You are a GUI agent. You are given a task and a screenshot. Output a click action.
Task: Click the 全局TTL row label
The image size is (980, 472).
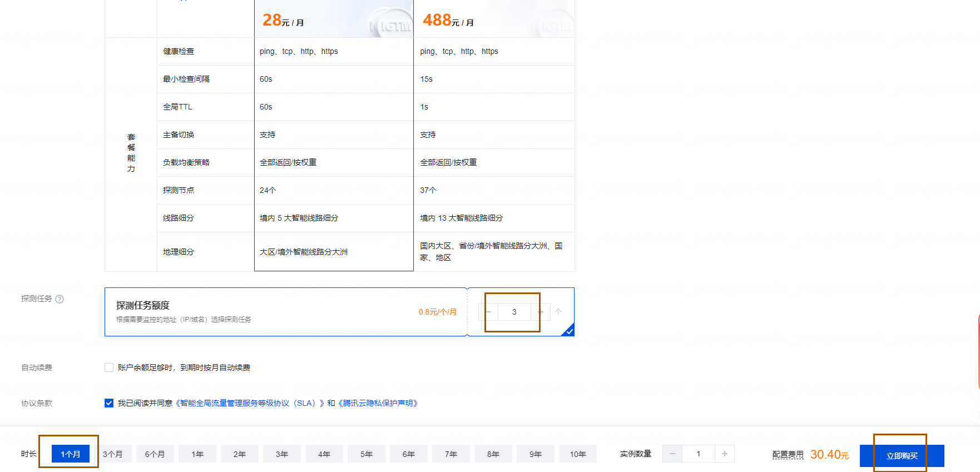click(177, 107)
